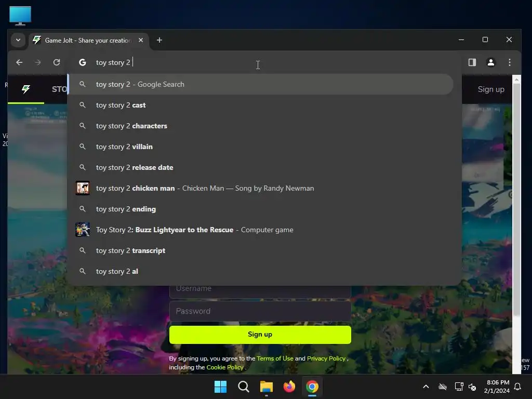Choose 'toy story 2 cast' suggestion
The image size is (532, 399).
click(261, 105)
